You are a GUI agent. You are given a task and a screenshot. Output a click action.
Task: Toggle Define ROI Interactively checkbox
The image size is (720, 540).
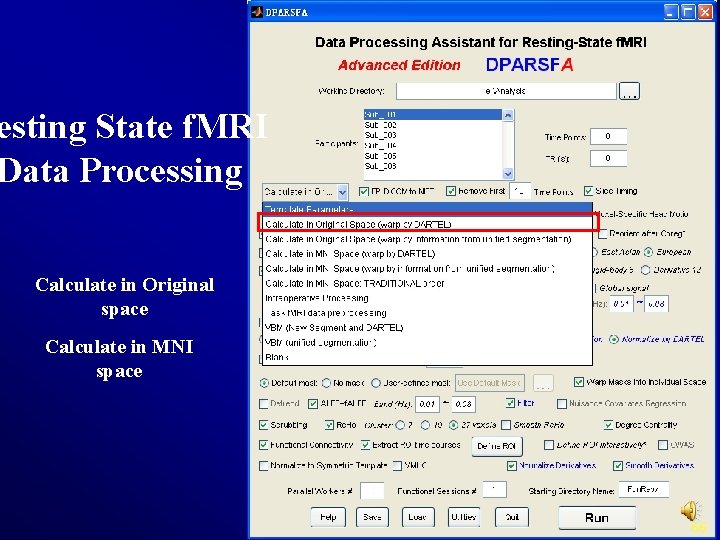tap(549, 445)
